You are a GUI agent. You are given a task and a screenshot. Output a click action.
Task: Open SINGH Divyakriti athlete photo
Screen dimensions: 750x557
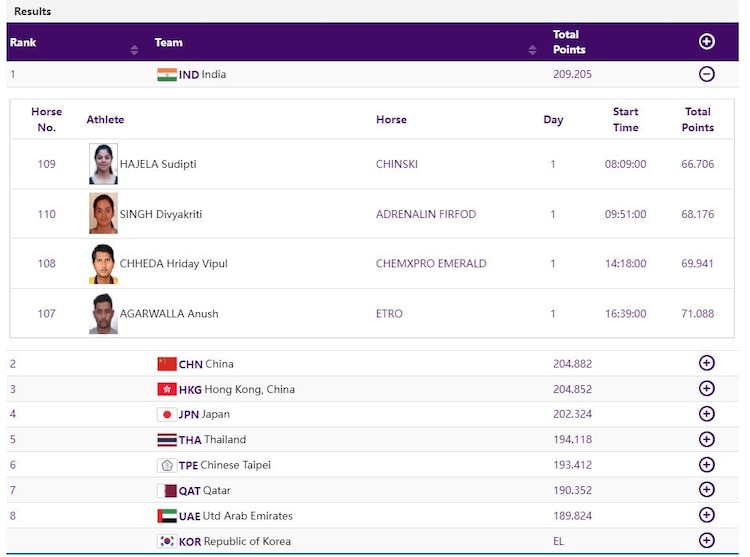point(103,214)
